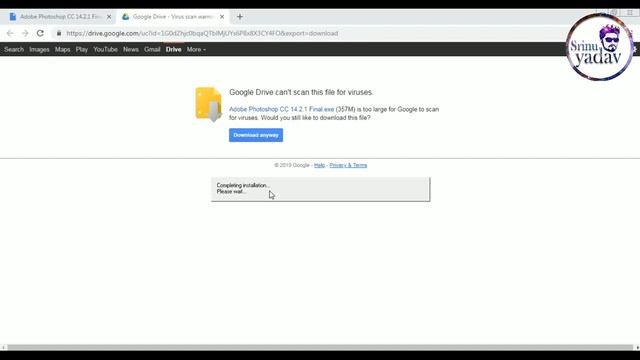Reload the current page
Image resolution: width=640 pixels, height=360 pixels.
coord(40,33)
